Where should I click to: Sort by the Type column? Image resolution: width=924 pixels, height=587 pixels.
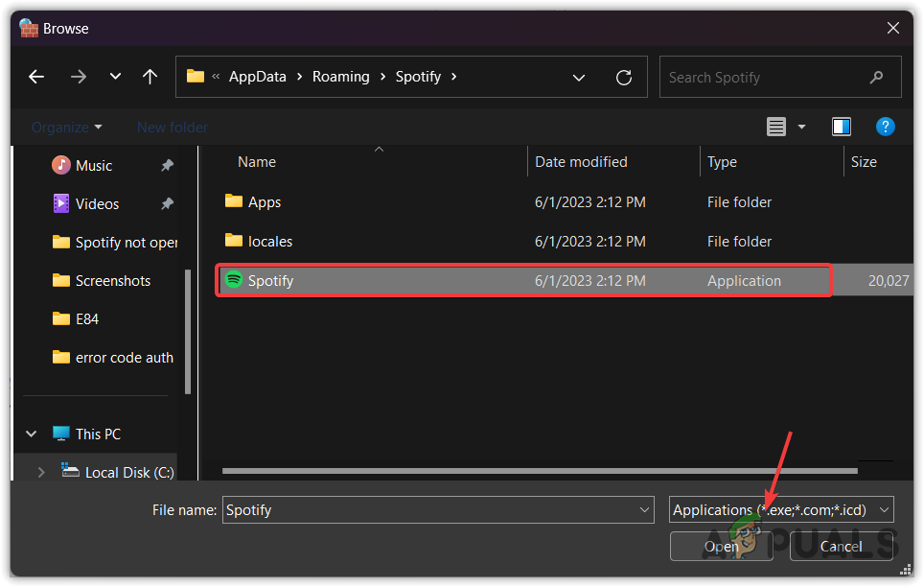point(722,162)
